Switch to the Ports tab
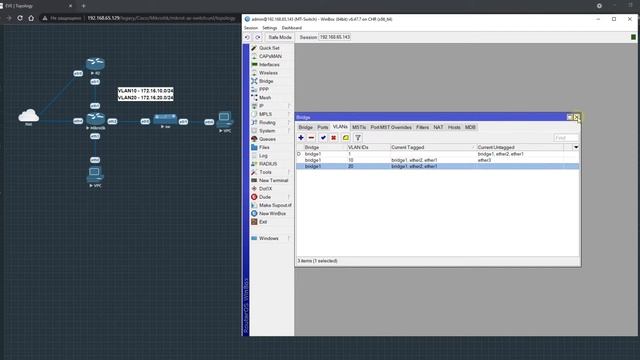 (x=323, y=127)
